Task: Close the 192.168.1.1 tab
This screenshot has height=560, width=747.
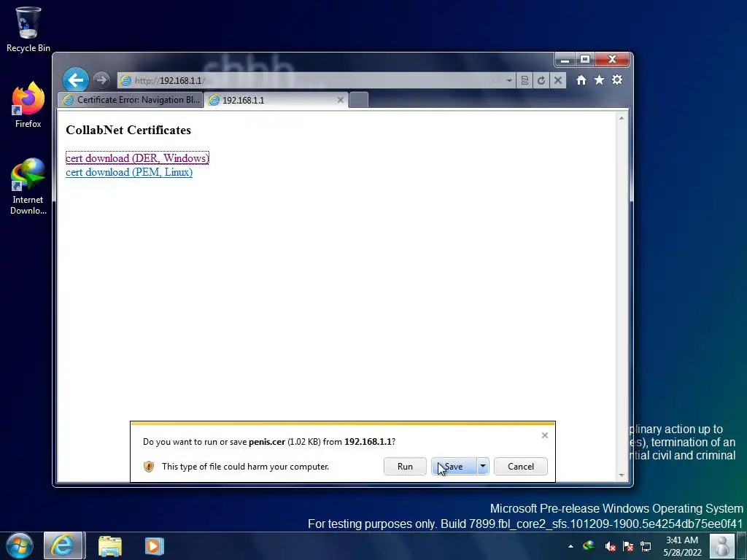Action: [x=340, y=100]
